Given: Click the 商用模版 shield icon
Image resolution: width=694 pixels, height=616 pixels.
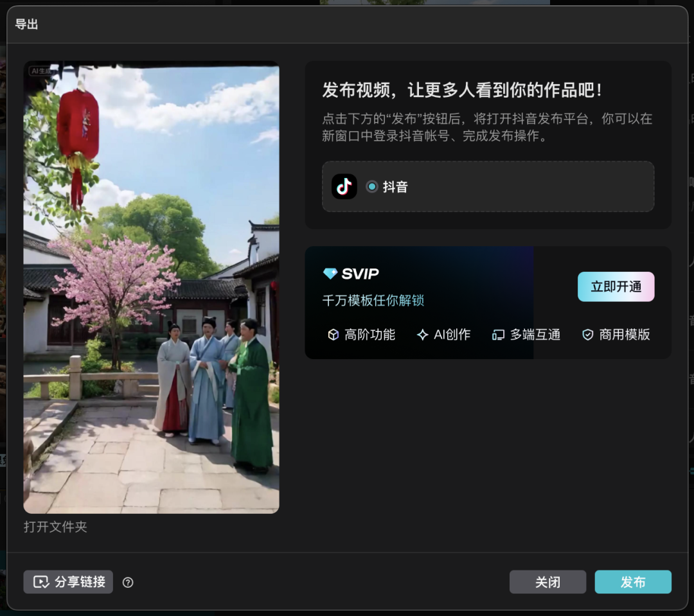Looking at the screenshot, I should [587, 334].
